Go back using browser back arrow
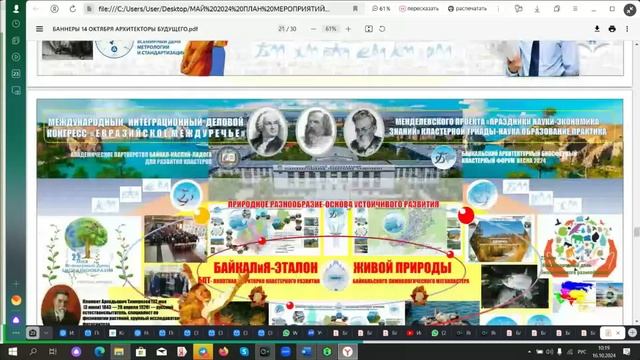The image size is (640, 360). [36, 9]
